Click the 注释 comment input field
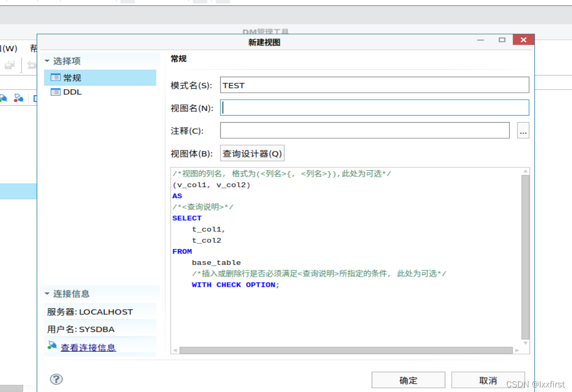Screen dimensions: 572x392 tap(365, 130)
